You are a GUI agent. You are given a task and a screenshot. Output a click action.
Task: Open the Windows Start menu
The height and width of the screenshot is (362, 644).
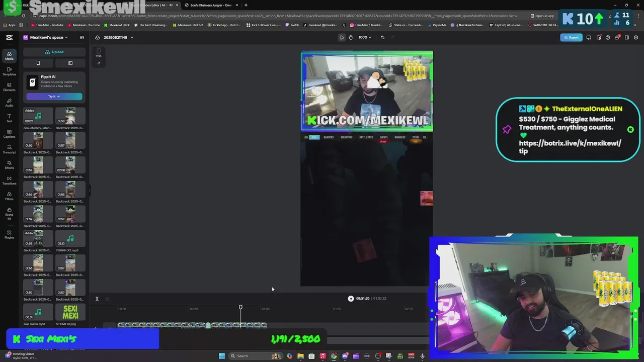[x=222, y=356]
